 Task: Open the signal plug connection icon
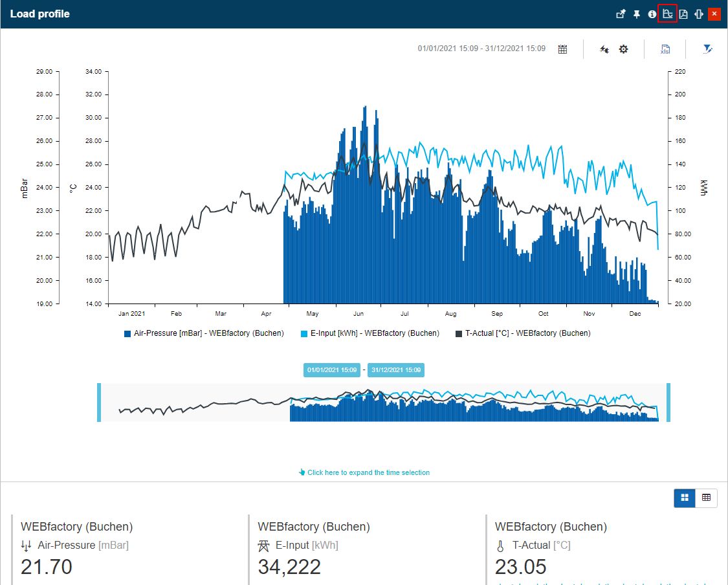click(x=604, y=49)
